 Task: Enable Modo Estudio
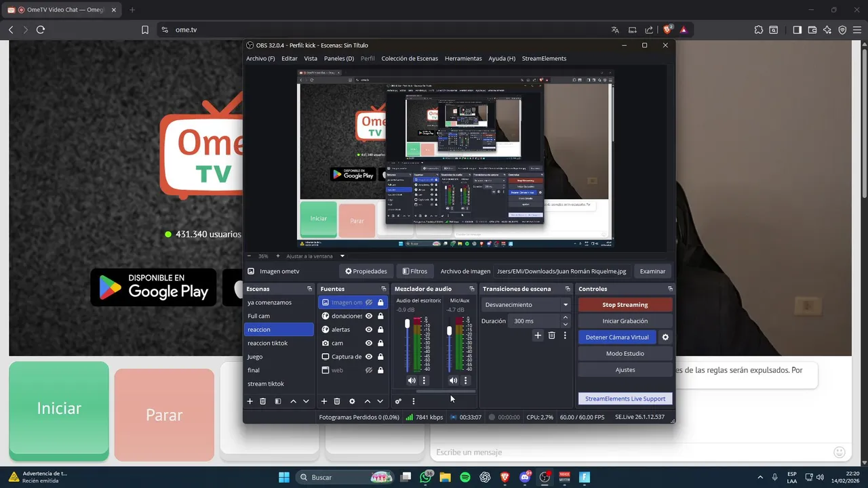click(625, 354)
